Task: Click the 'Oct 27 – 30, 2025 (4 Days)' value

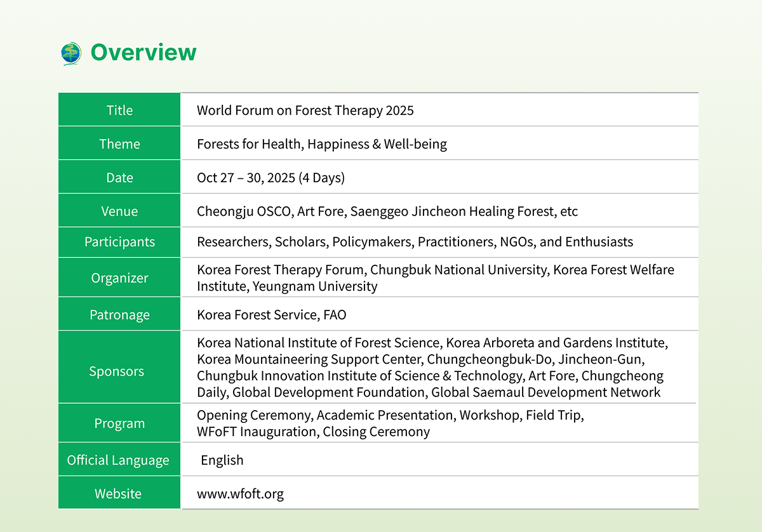Action: tap(271, 178)
